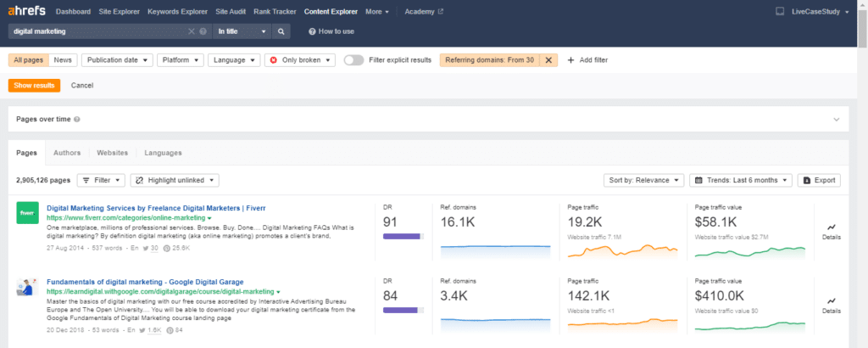Open Fundamentals of digital marketing title link
Image resolution: width=868 pixels, height=348 pixels.
point(145,282)
